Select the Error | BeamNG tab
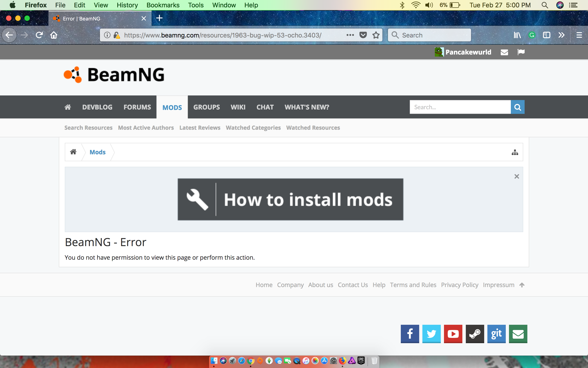The width and height of the screenshot is (588, 368). [x=100, y=18]
